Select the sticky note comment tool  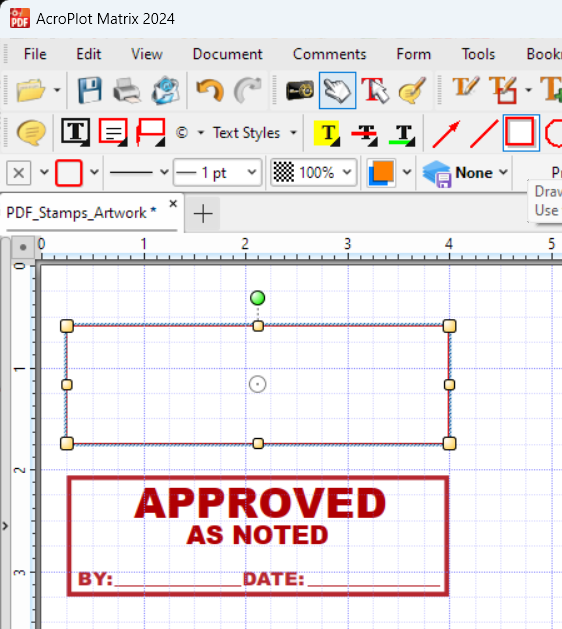(x=31, y=133)
